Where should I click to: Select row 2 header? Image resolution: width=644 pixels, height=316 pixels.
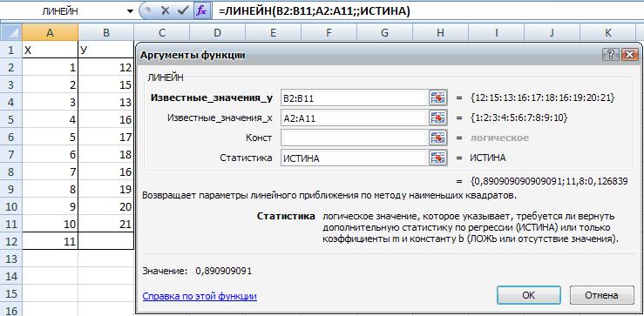pos(10,67)
